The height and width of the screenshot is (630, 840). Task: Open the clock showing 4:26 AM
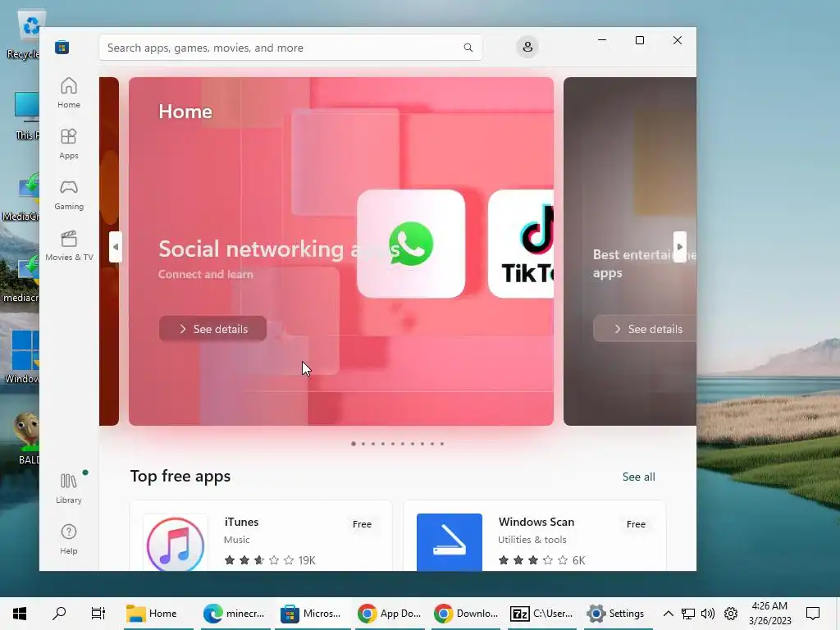pyautogui.click(x=769, y=614)
